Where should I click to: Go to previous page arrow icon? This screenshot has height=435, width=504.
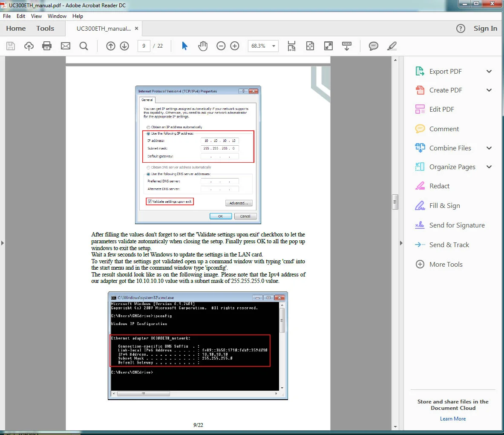tap(111, 46)
